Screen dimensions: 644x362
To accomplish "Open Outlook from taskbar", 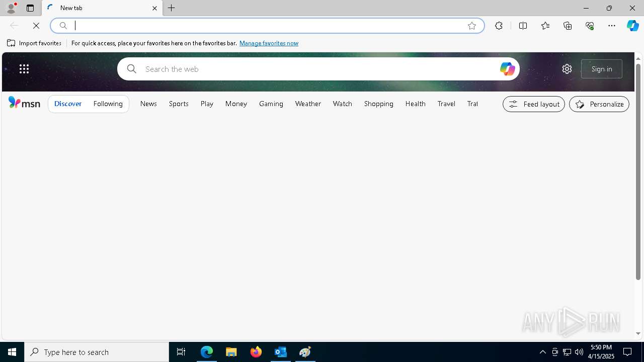I will [x=281, y=352].
